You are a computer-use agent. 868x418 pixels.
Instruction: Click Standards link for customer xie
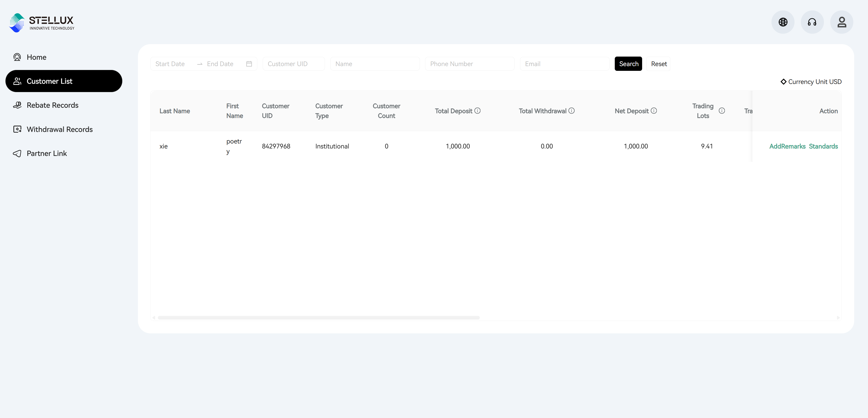pyautogui.click(x=823, y=146)
